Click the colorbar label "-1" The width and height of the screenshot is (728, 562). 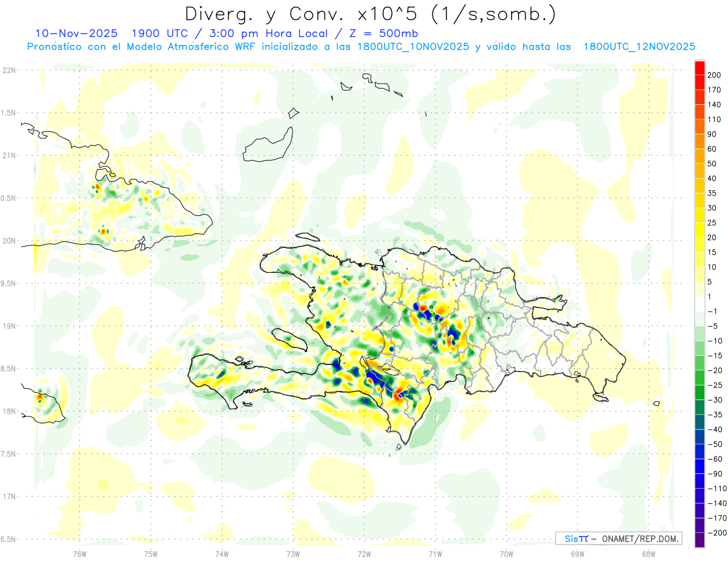click(712, 312)
